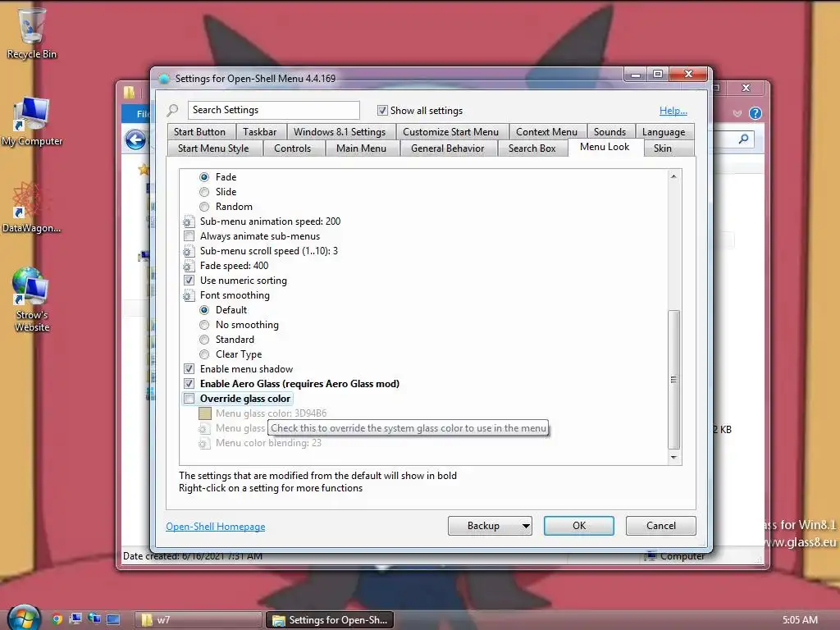Select No smoothing option
The height and width of the screenshot is (630, 840).
pos(204,325)
